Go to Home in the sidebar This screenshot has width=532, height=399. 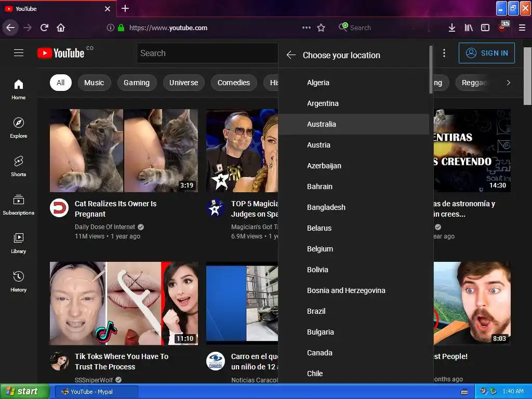[x=19, y=89]
